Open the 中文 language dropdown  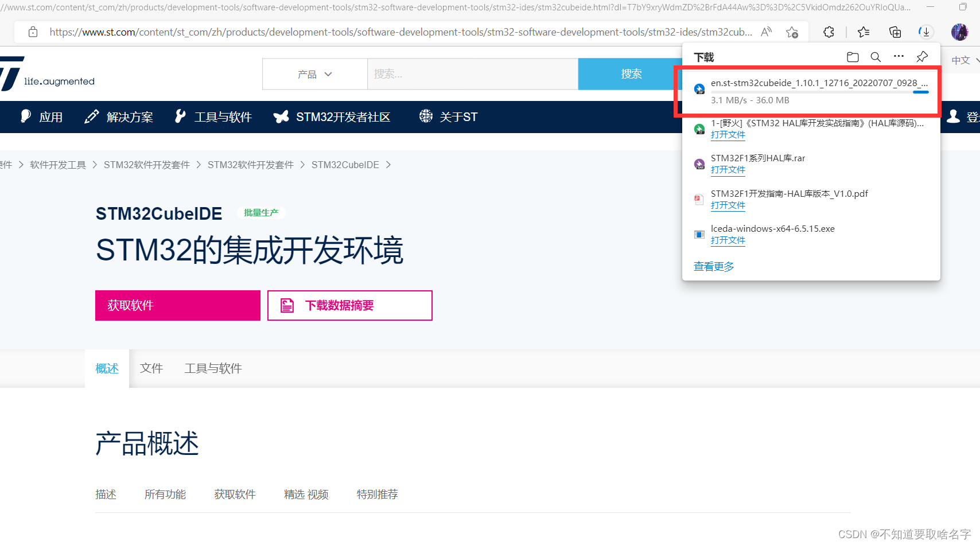pyautogui.click(x=965, y=60)
